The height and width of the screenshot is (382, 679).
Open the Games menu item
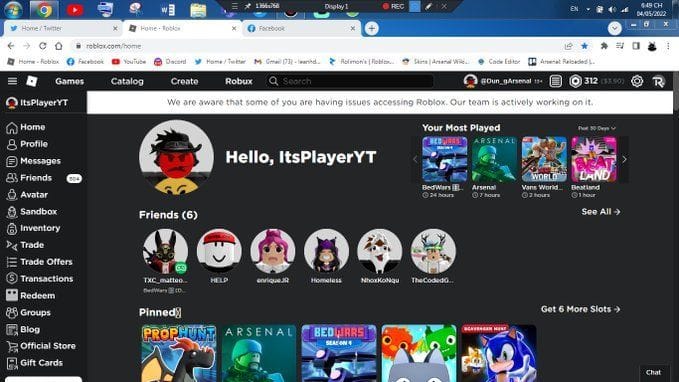pyautogui.click(x=69, y=81)
